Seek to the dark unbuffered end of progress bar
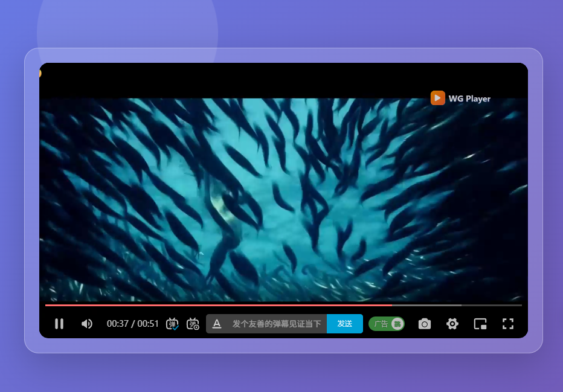Screen dimensions: 563x392 click(492, 305)
